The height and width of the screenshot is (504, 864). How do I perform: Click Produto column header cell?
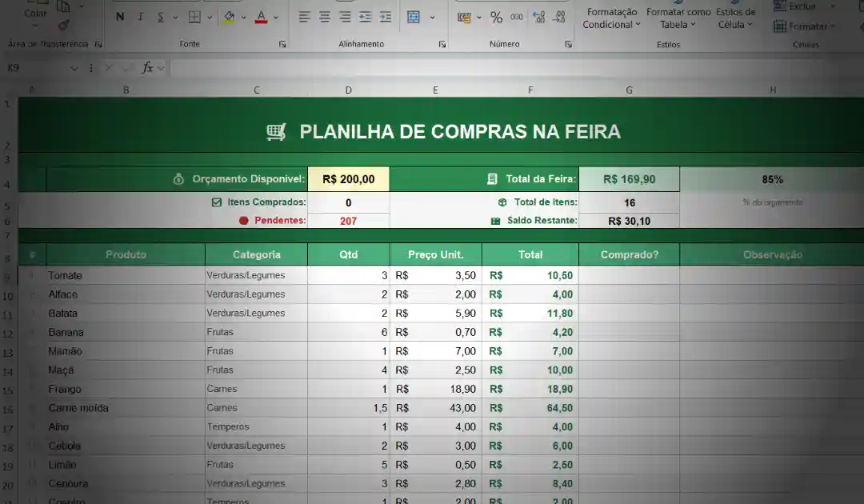coord(126,254)
